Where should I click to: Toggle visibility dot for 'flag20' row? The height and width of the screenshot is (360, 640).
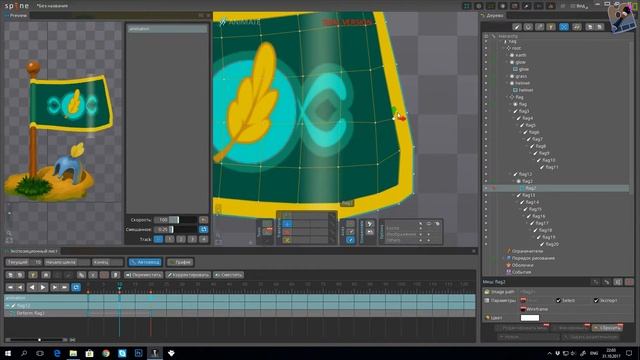click(486, 244)
